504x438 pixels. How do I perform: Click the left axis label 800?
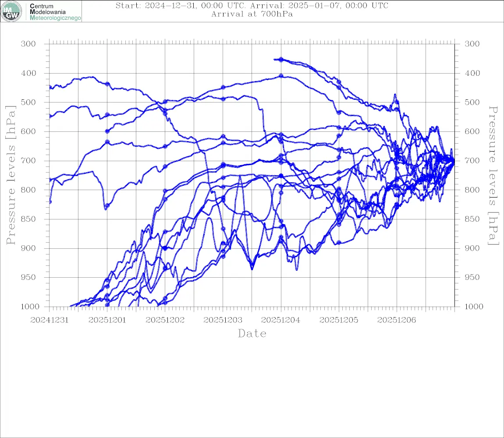point(28,190)
